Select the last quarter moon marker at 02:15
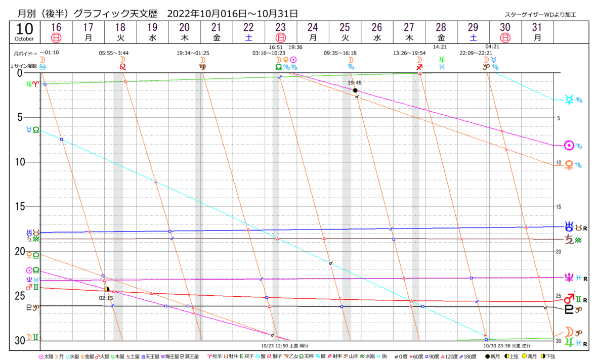This screenshot has width=598, height=364. point(107,289)
